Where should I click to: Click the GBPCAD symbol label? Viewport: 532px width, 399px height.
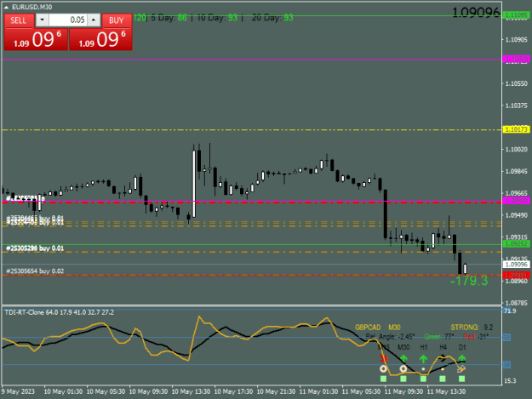tap(368, 328)
